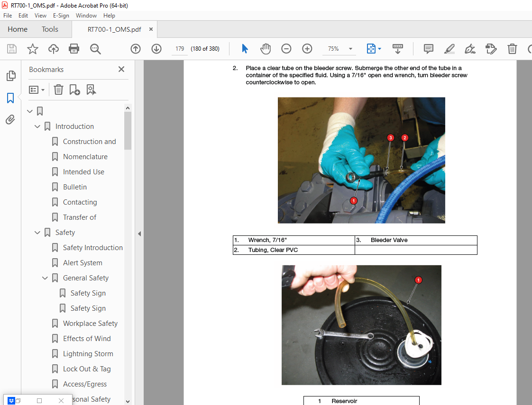Zoom in with plus icon
Viewport: 532px width, 405px height.
tap(307, 49)
